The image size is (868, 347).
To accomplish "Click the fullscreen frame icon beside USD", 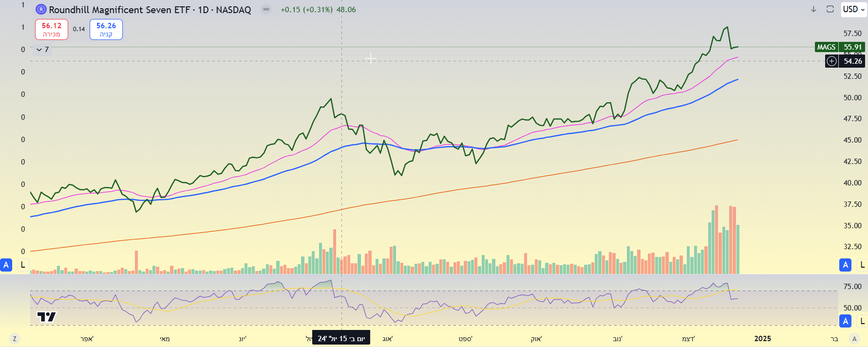I will click(x=830, y=9).
